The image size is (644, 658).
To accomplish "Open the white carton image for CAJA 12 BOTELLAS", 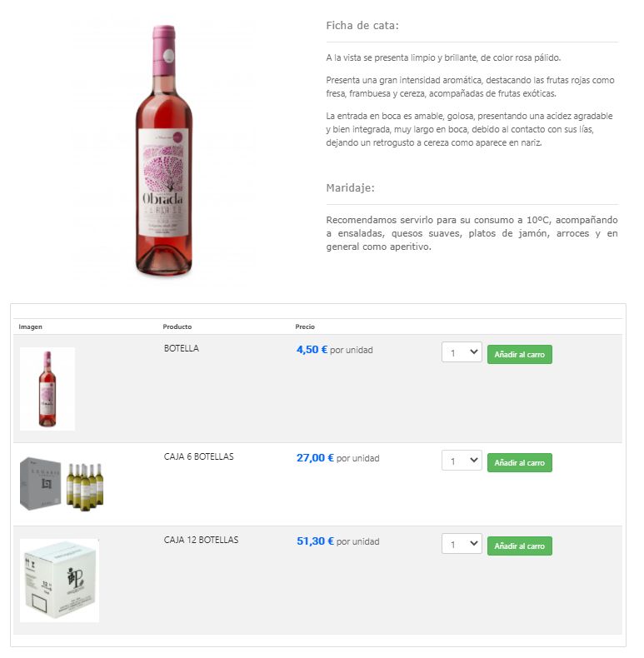I will click(60, 581).
